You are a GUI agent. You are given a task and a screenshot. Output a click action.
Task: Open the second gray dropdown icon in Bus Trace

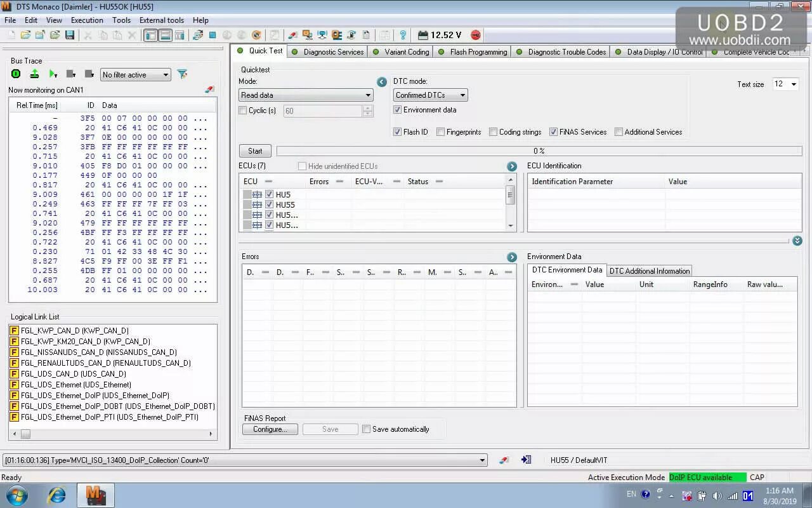(x=89, y=74)
